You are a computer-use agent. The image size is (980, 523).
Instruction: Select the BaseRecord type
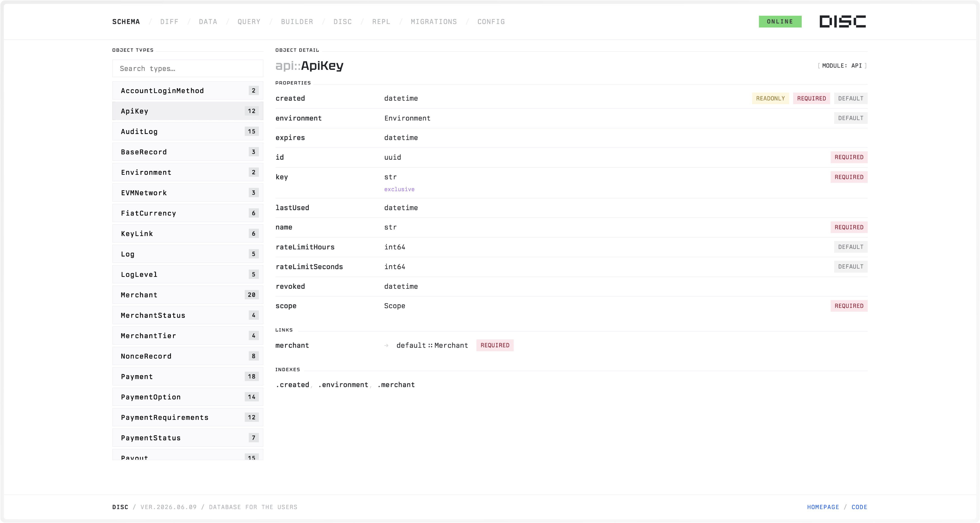point(187,152)
